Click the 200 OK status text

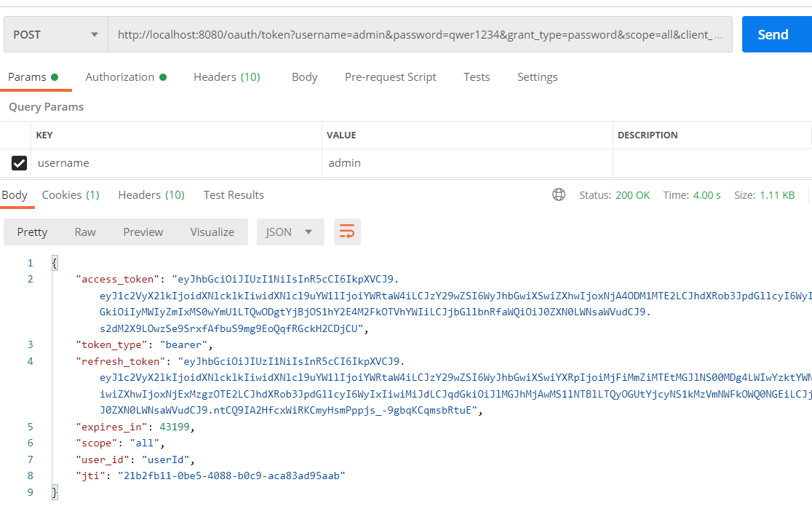coord(632,195)
